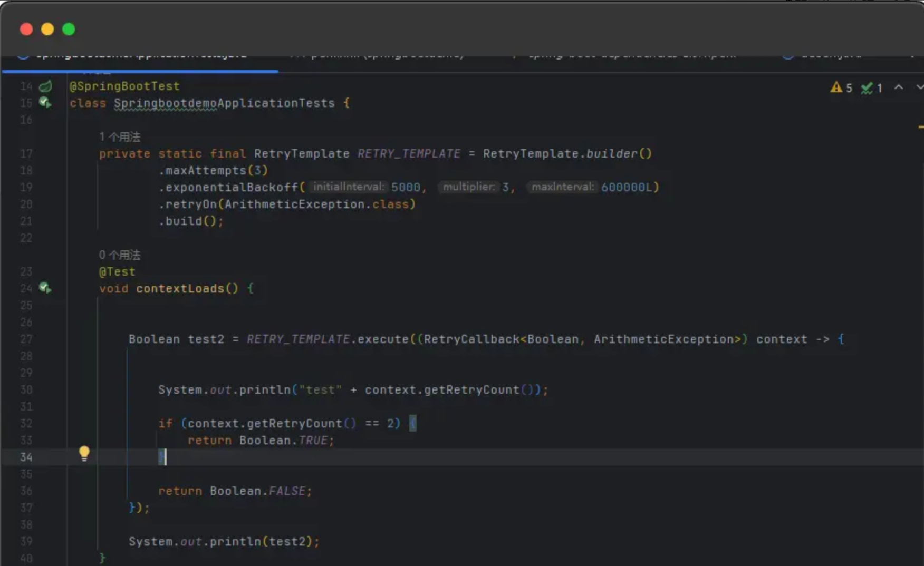Click the 'if' keyword on line 32
The image size is (924, 566).
pos(165,424)
